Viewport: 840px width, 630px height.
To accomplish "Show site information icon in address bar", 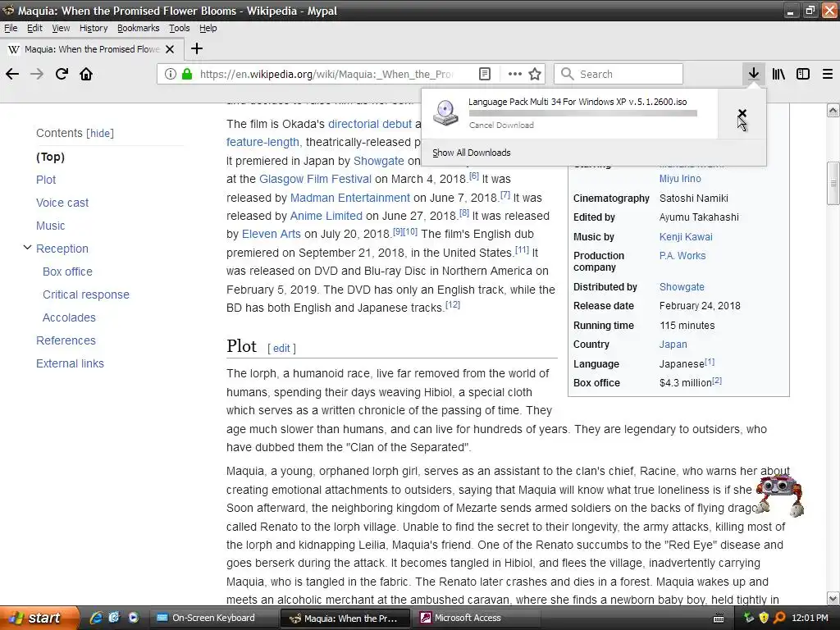I will [x=171, y=74].
